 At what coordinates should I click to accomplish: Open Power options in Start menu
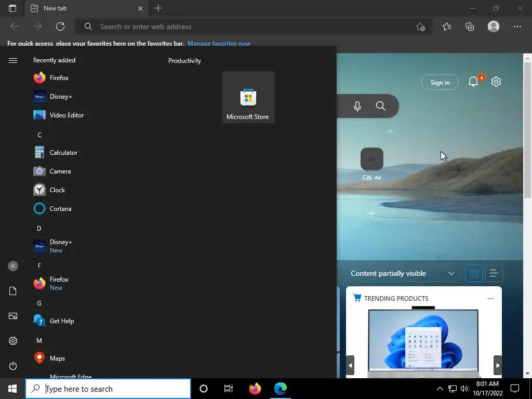13,366
